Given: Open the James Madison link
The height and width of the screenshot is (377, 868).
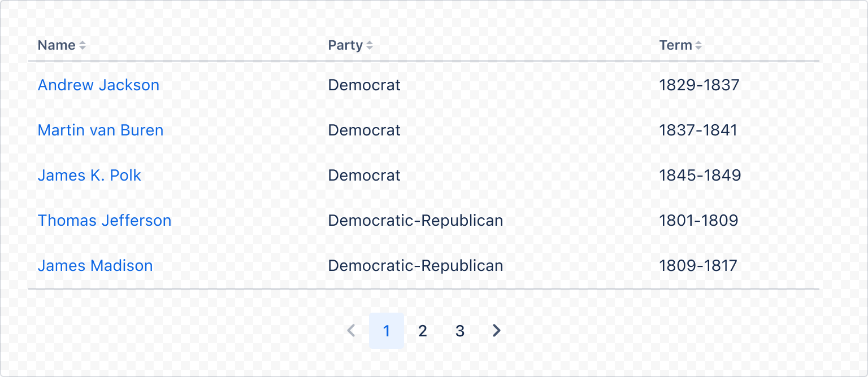Looking at the screenshot, I should 95,265.
